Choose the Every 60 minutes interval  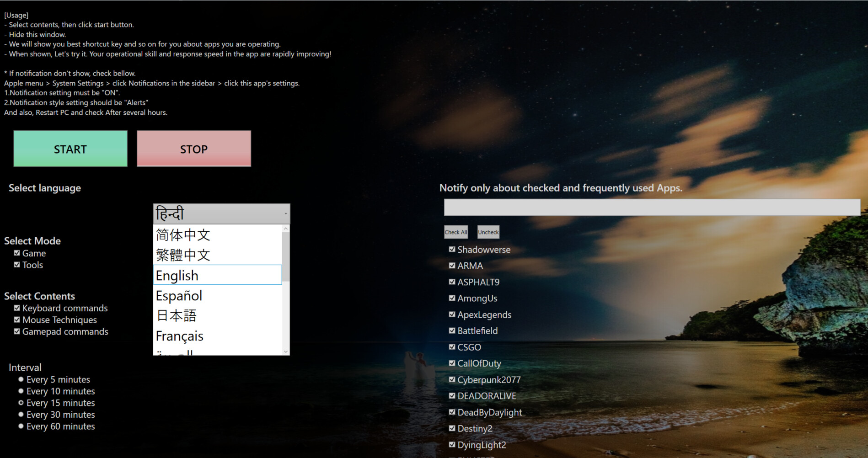click(21, 426)
